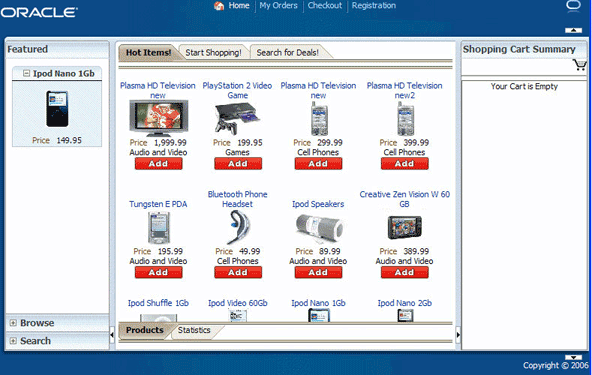Add PlayStation 2 Video Game to cart
Image resolution: width=592 pixels, height=375 pixels.
tap(238, 164)
